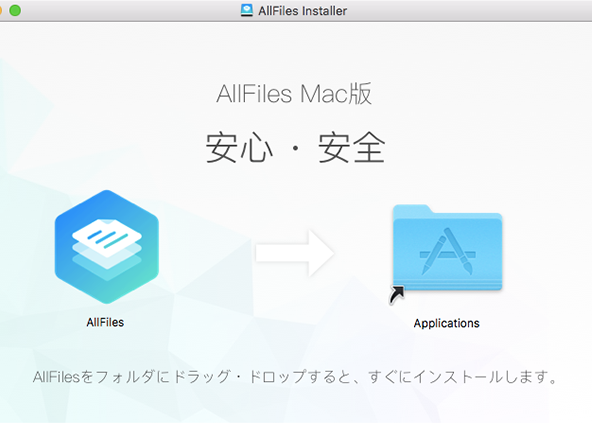Click the empty title bar area right of title
The height and width of the screenshot is (438, 592).
coord(468,11)
